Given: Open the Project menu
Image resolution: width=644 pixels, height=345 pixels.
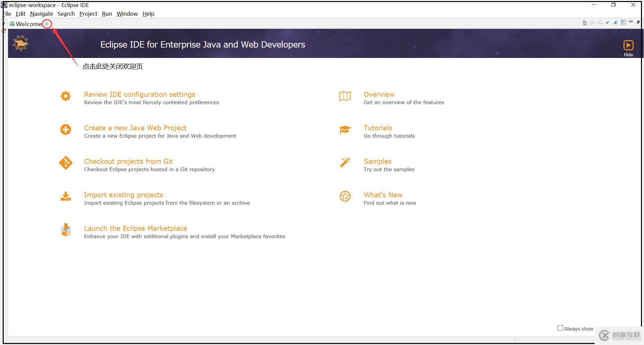Looking at the screenshot, I should pyautogui.click(x=88, y=14).
